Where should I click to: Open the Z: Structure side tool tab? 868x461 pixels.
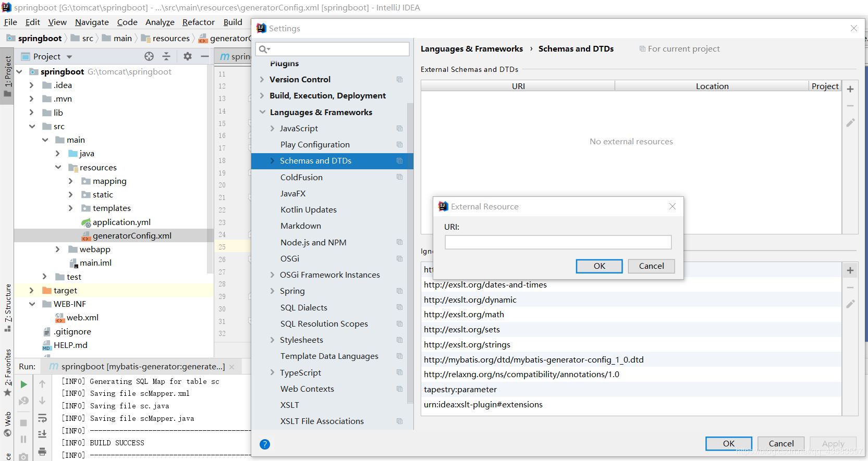7,308
